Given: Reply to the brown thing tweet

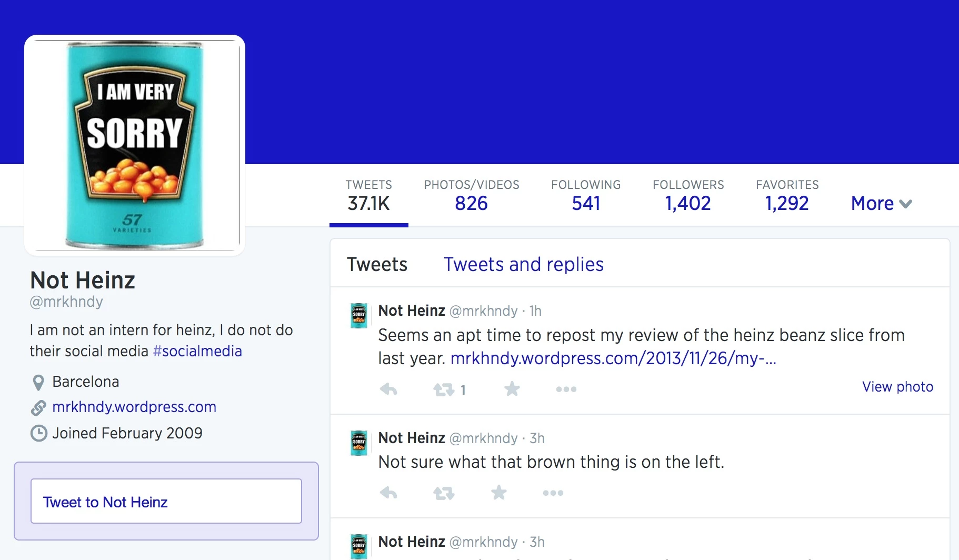Looking at the screenshot, I should click(388, 493).
